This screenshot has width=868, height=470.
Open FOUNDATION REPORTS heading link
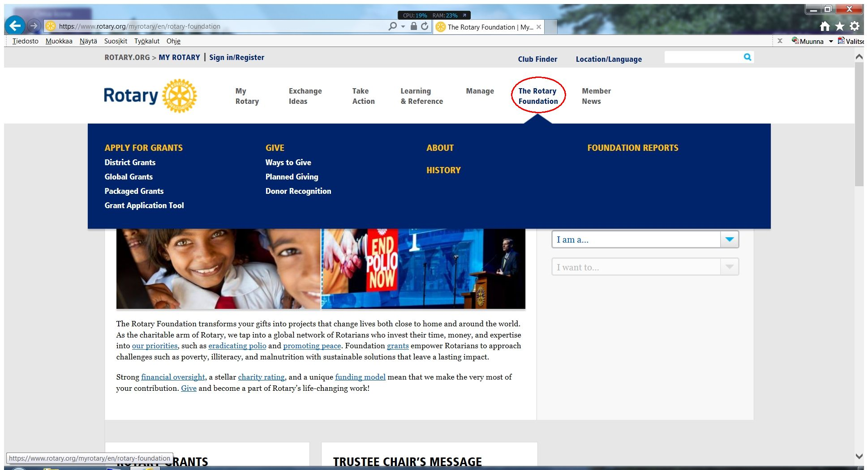633,148
